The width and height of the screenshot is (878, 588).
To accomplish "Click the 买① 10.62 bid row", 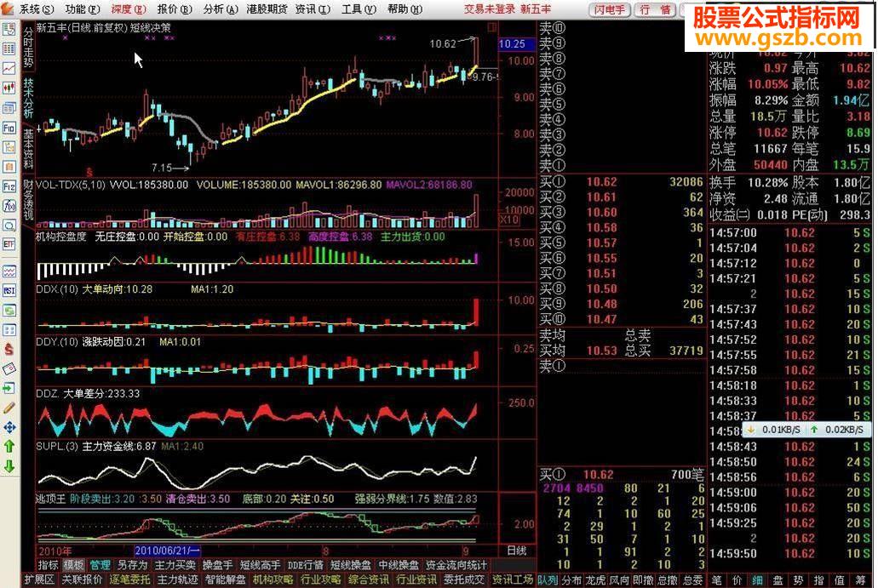I will tap(621, 182).
